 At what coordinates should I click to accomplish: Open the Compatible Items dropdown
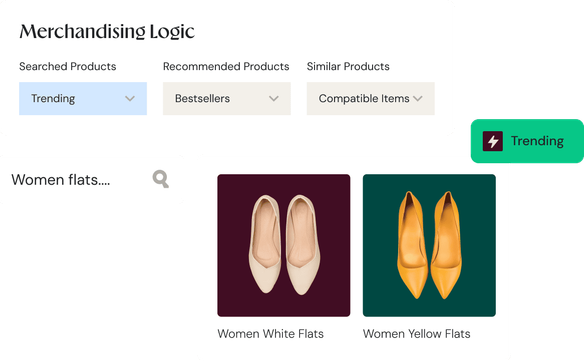click(371, 98)
